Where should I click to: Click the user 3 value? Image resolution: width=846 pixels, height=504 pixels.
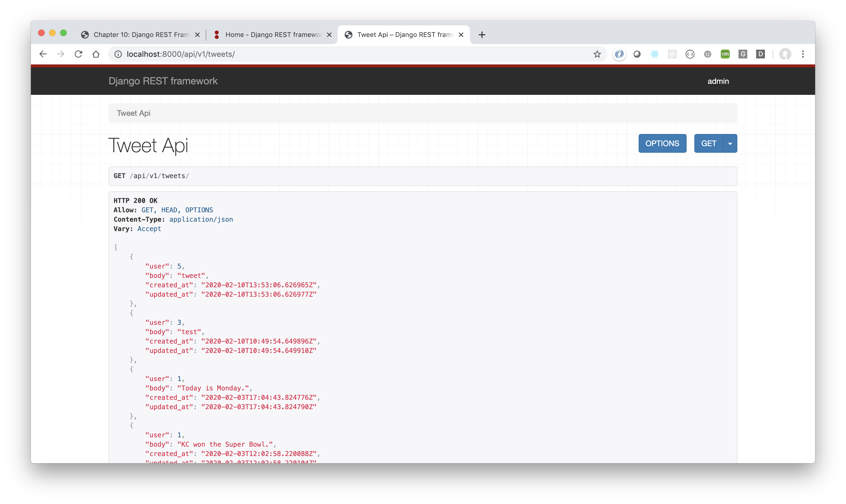[179, 322]
